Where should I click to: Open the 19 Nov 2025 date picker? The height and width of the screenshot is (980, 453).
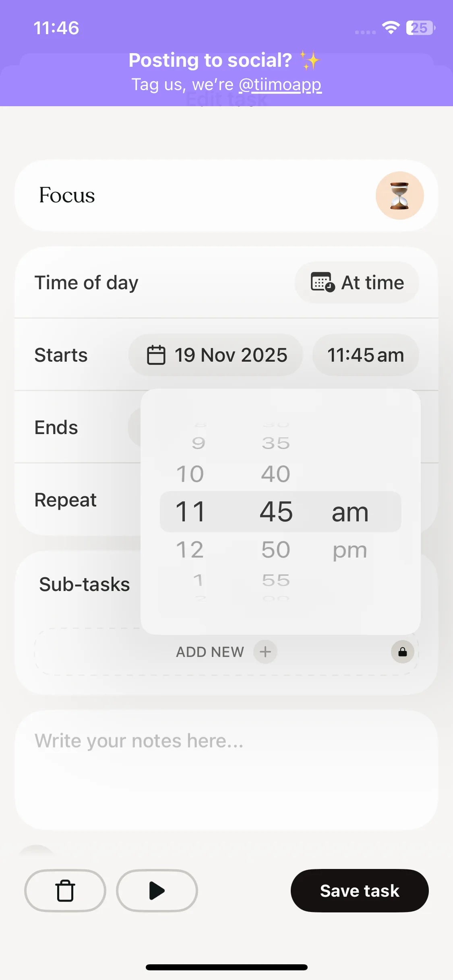coord(216,355)
